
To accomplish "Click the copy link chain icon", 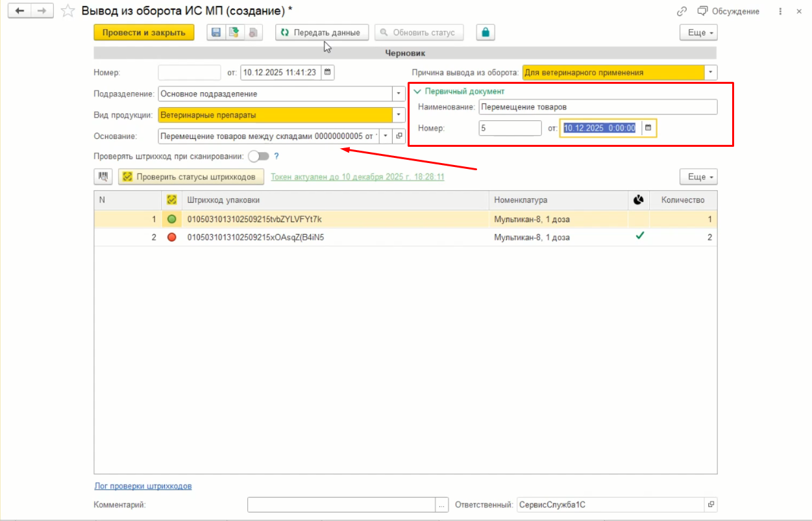I will (682, 11).
